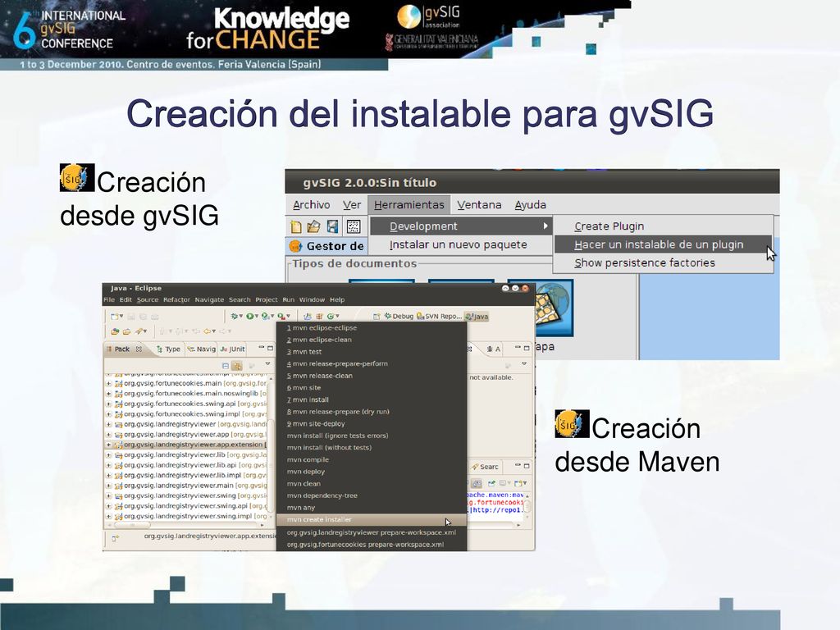The width and height of the screenshot is (840, 630).
Task: Switch to Debug perspective in Eclipse
Action: tap(399, 317)
